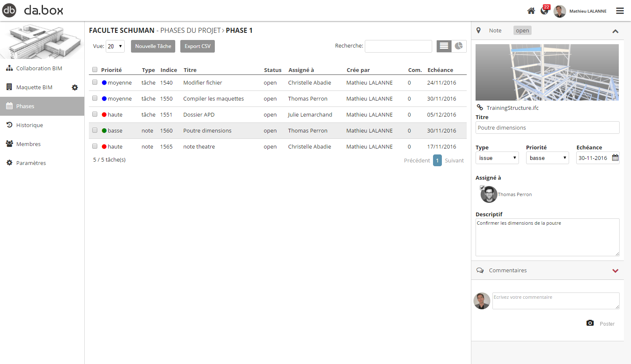
Task: Open the Vue count dropdown
Action: (115, 46)
